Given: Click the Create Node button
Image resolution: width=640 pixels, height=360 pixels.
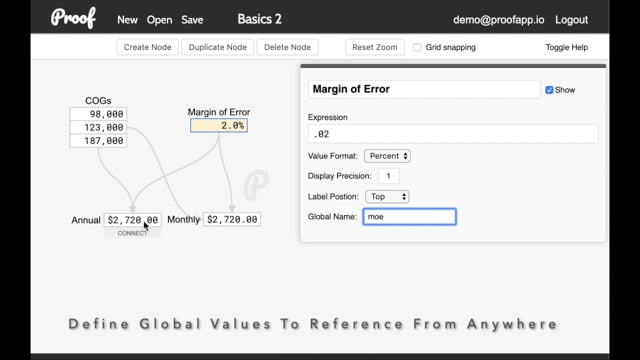Looking at the screenshot, I should click(147, 47).
